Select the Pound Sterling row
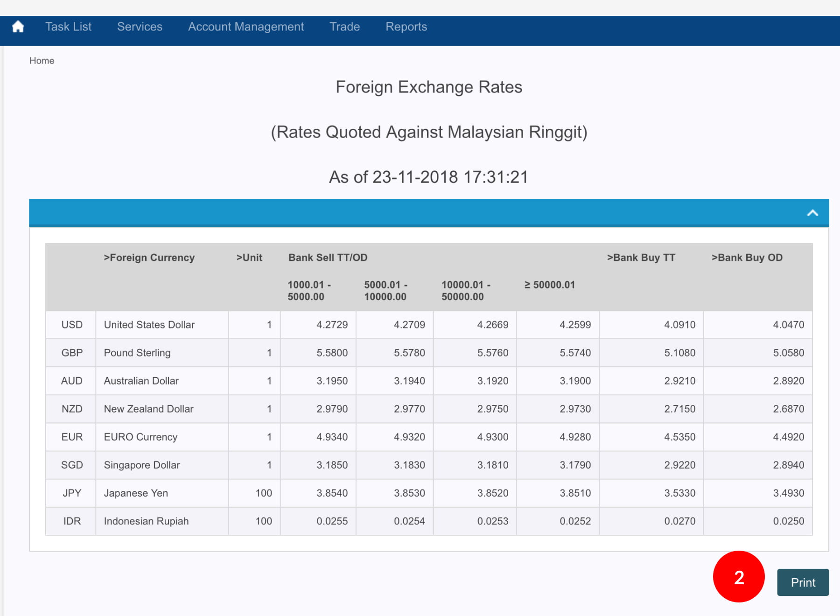This screenshot has width=840, height=616. (x=137, y=353)
